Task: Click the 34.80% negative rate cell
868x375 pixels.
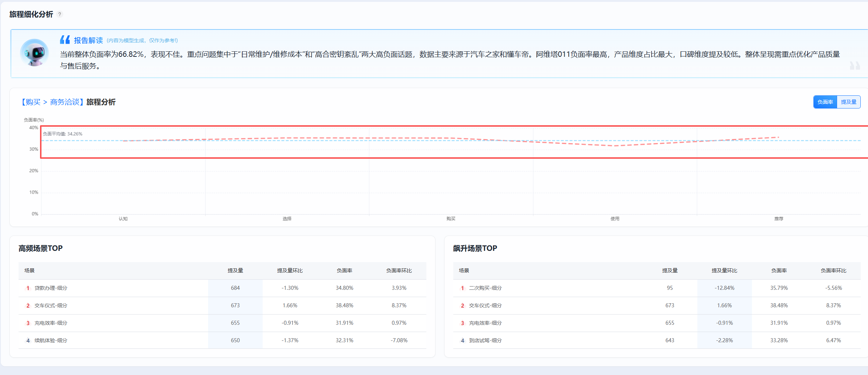Action: point(345,288)
